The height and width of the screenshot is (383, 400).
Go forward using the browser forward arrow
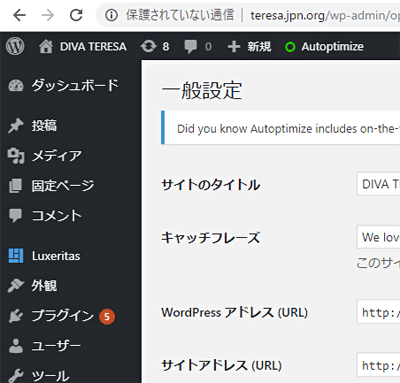click(x=48, y=15)
